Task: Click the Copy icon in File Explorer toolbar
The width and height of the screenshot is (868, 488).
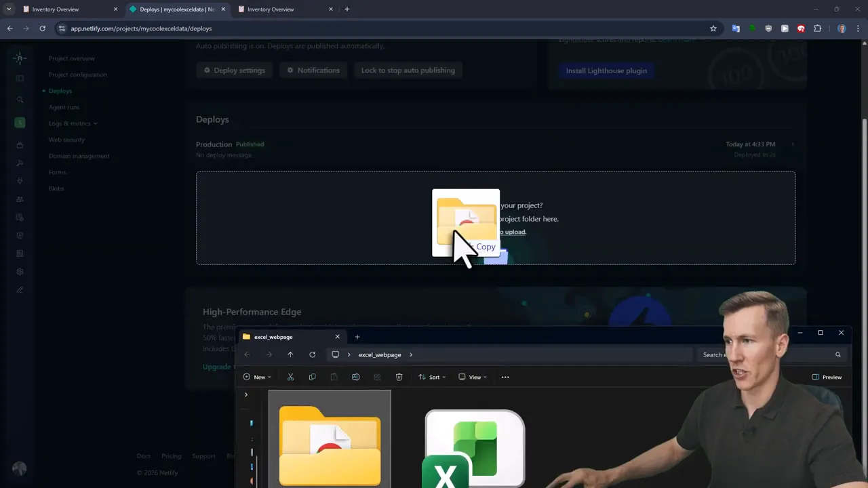Action: coord(312,377)
